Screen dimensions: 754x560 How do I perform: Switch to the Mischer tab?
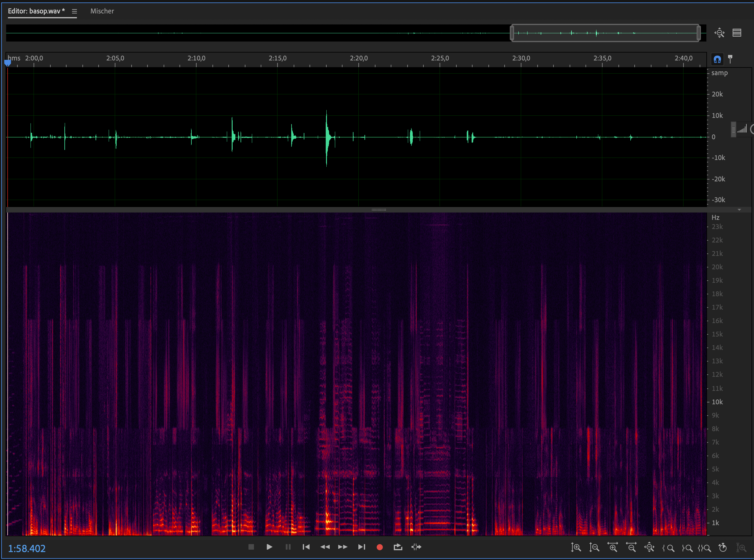(x=102, y=11)
